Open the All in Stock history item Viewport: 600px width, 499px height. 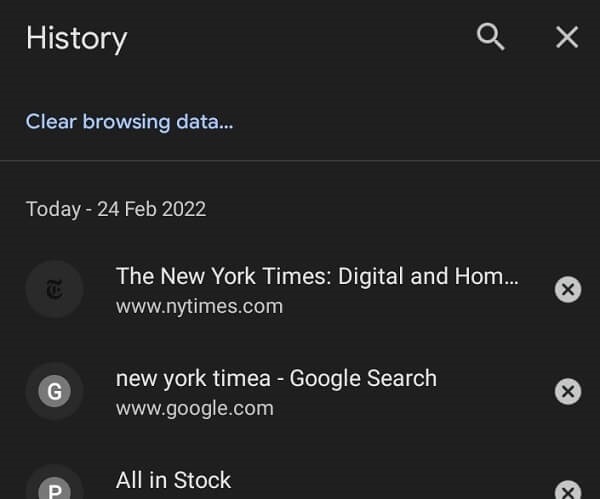(173, 481)
